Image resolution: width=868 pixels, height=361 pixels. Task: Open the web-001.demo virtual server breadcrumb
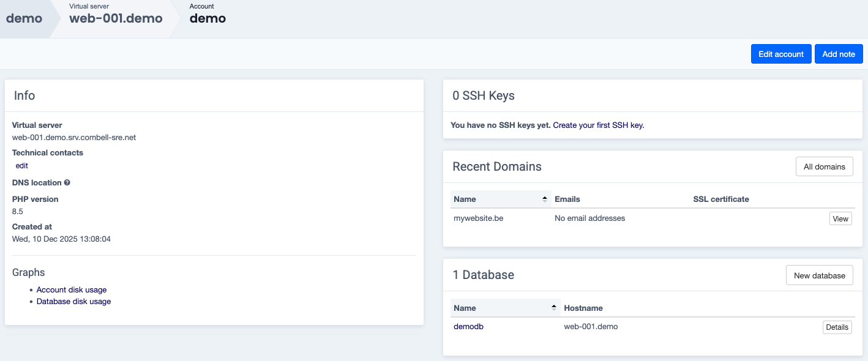(116, 18)
